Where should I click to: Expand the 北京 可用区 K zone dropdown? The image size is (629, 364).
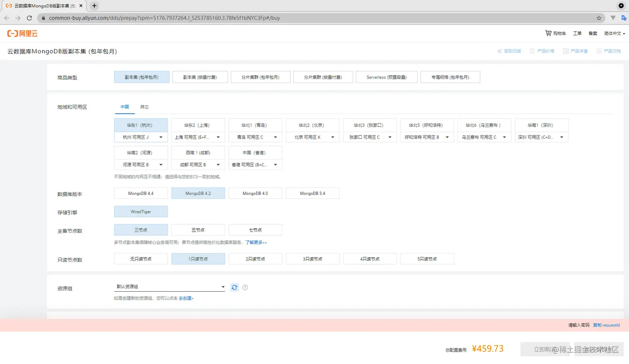(x=312, y=137)
